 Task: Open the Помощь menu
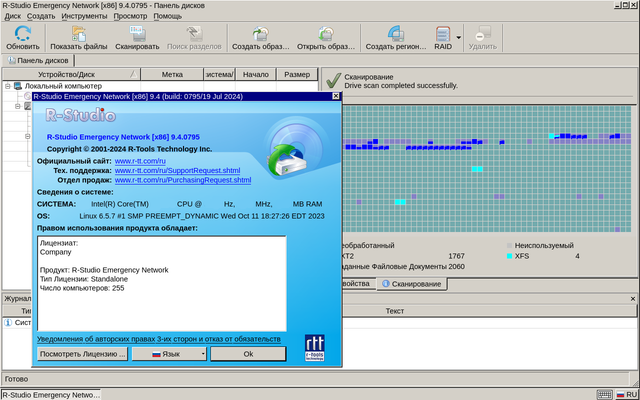[167, 16]
